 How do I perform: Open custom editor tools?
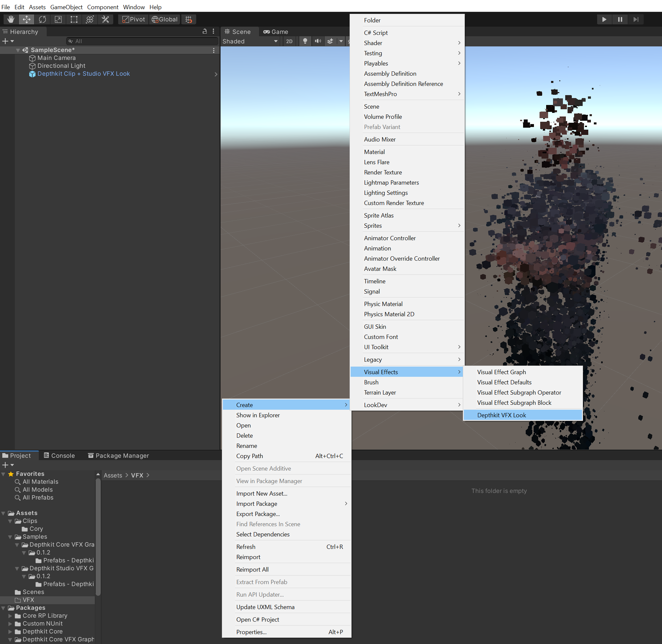coord(106,19)
